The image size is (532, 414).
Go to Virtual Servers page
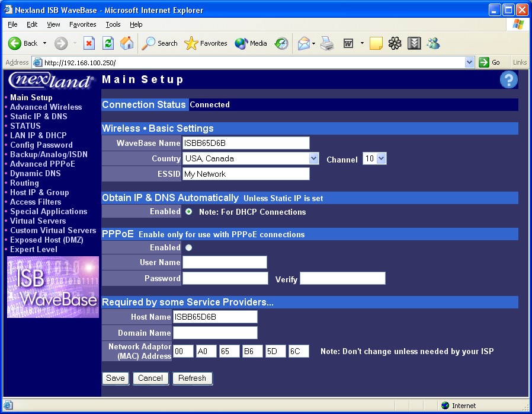pyautogui.click(x=38, y=221)
